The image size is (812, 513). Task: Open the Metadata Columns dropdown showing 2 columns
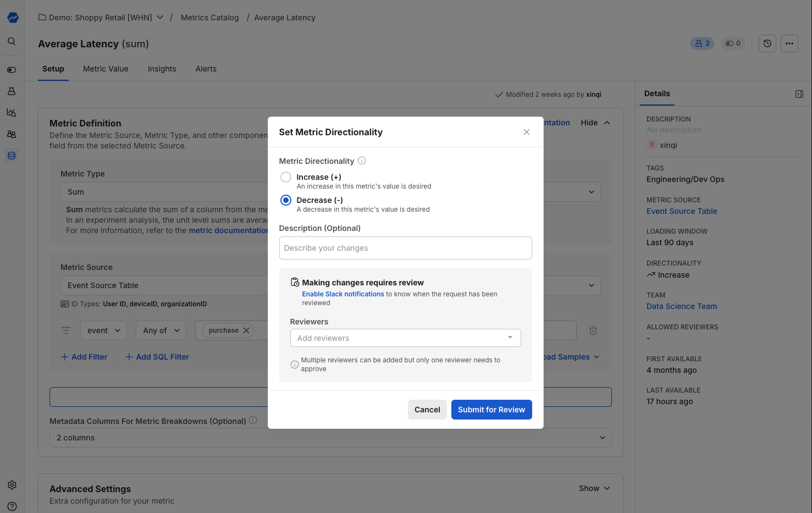(330, 438)
